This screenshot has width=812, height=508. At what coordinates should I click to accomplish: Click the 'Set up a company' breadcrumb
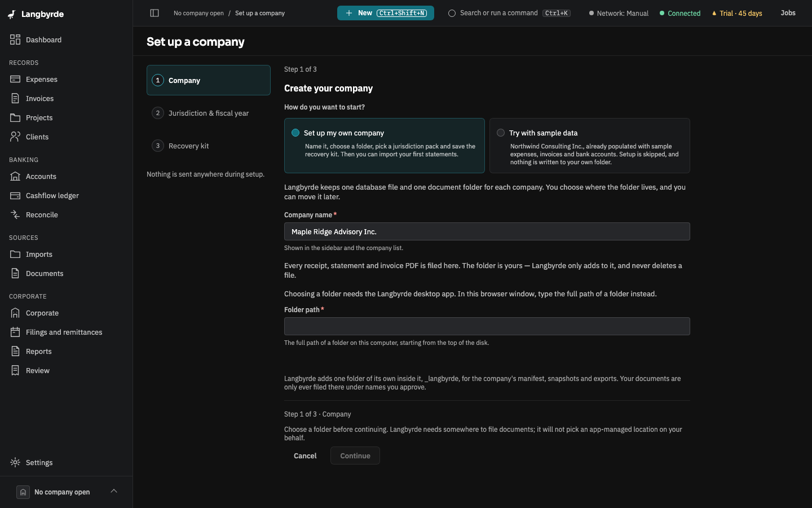[260, 13]
